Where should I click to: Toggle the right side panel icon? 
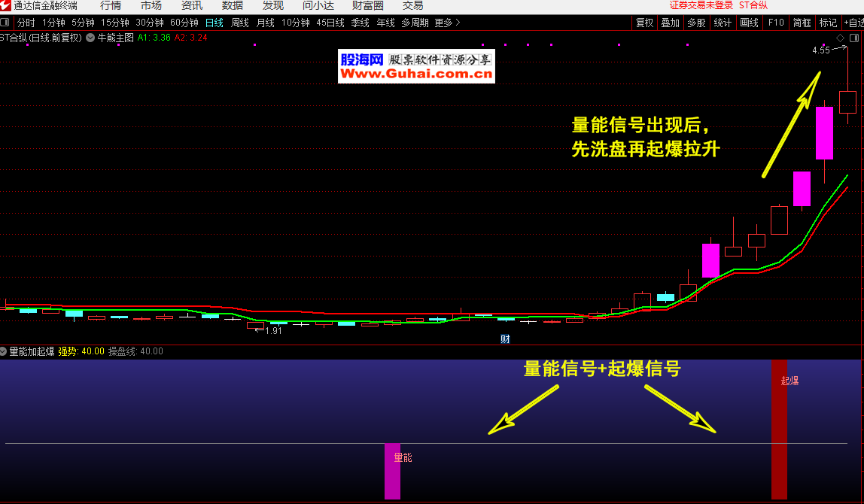(853, 38)
